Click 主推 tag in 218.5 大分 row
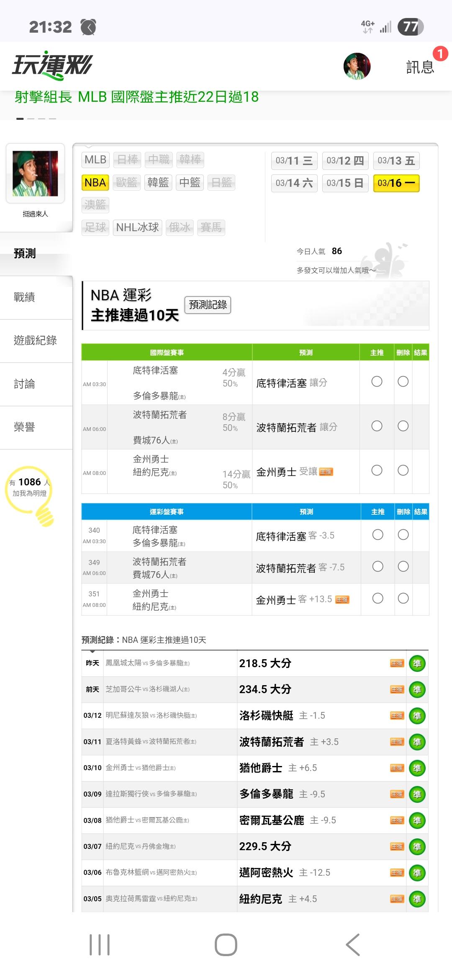The width and height of the screenshot is (452, 980). pyautogui.click(x=397, y=663)
